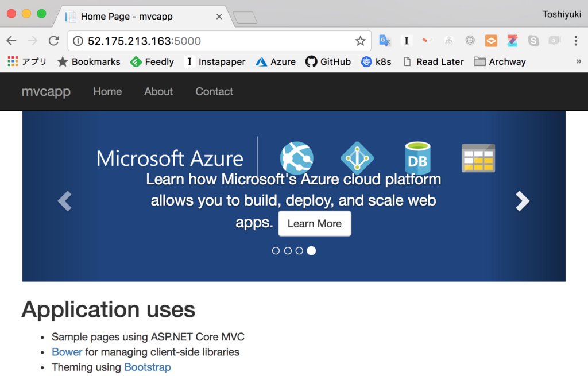Click the gray S extension icon
Image resolution: width=588 pixels, height=376 pixels.
(x=533, y=41)
